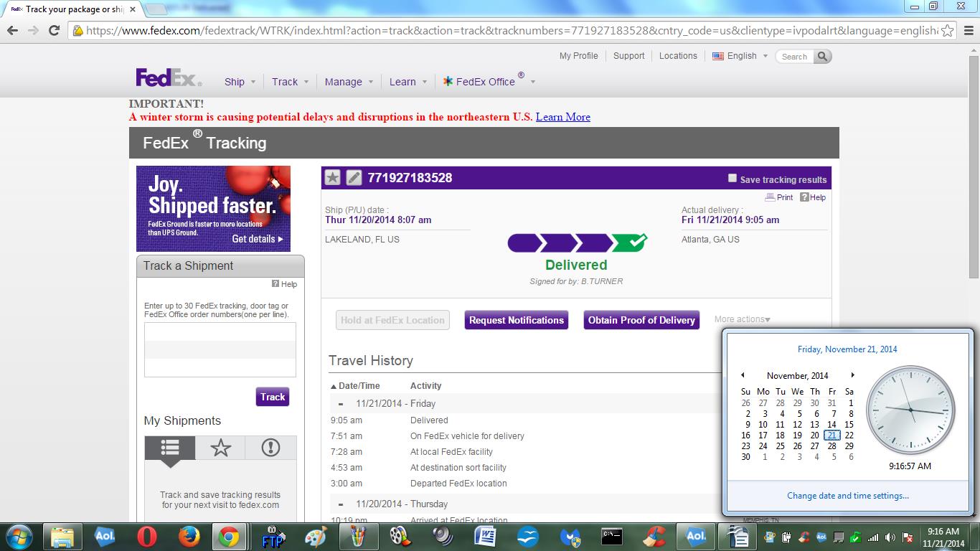The width and height of the screenshot is (980, 551).
Task: Click the Print printer icon
Action: 770,197
